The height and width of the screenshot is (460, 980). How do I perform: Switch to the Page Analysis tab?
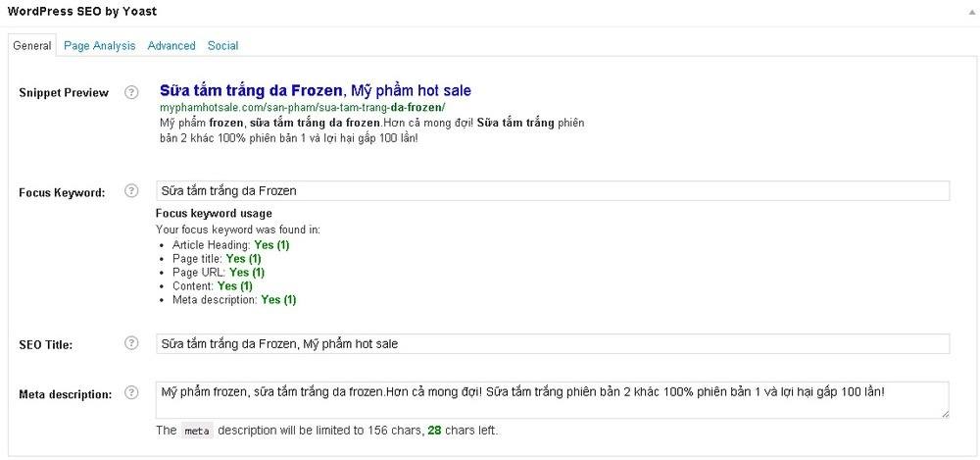(x=99, y=46)
